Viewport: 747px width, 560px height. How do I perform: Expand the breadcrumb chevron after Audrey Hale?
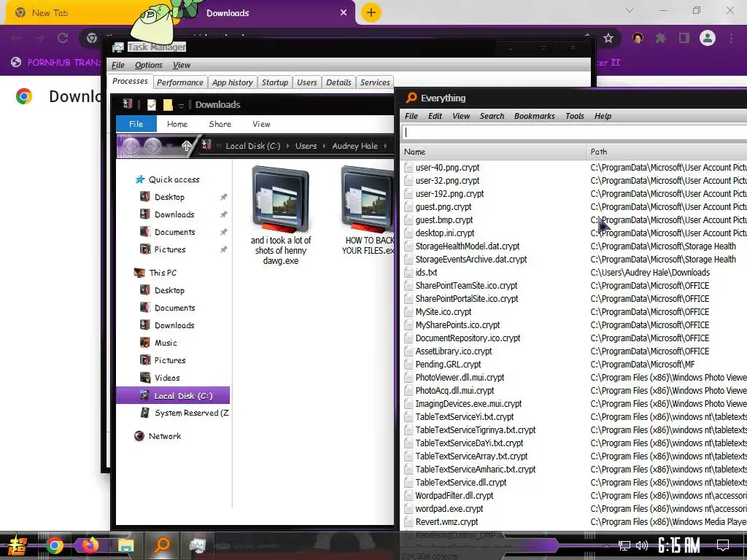[385, 146]
